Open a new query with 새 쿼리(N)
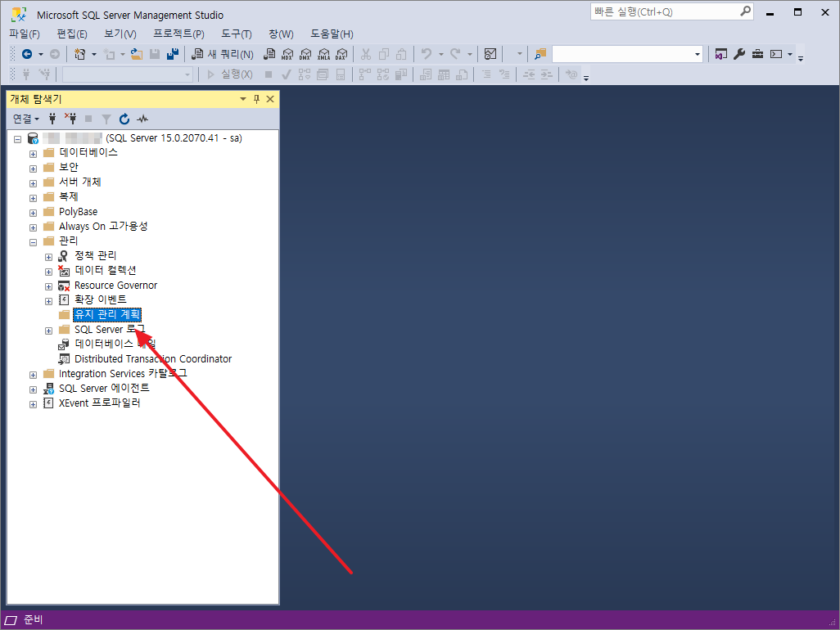The image size is (840, 630). click(223, 54)
